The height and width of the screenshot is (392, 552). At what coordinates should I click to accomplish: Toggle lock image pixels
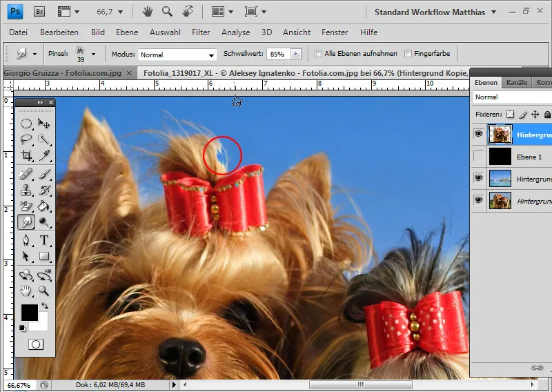(x=523, y=114)
